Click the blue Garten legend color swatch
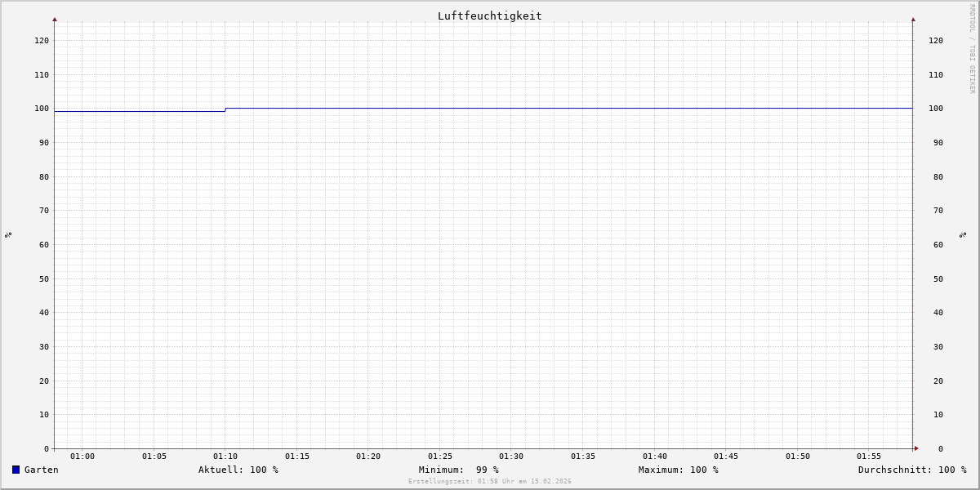This screenshot has width=980, height=490. (16, 470)
